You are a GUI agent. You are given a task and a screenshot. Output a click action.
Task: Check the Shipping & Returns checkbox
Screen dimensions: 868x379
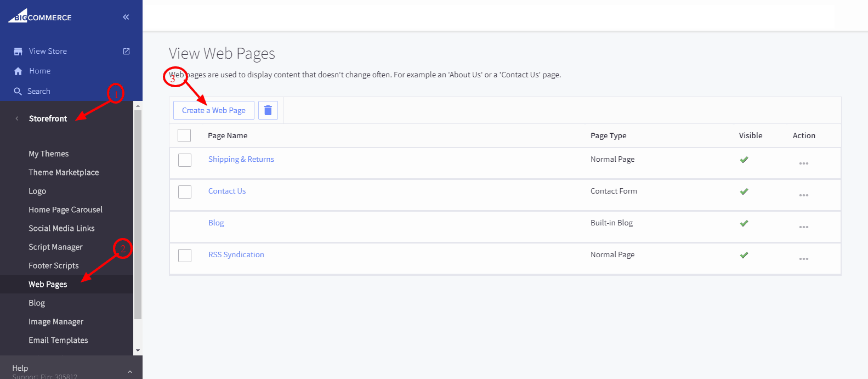[185, 160]
